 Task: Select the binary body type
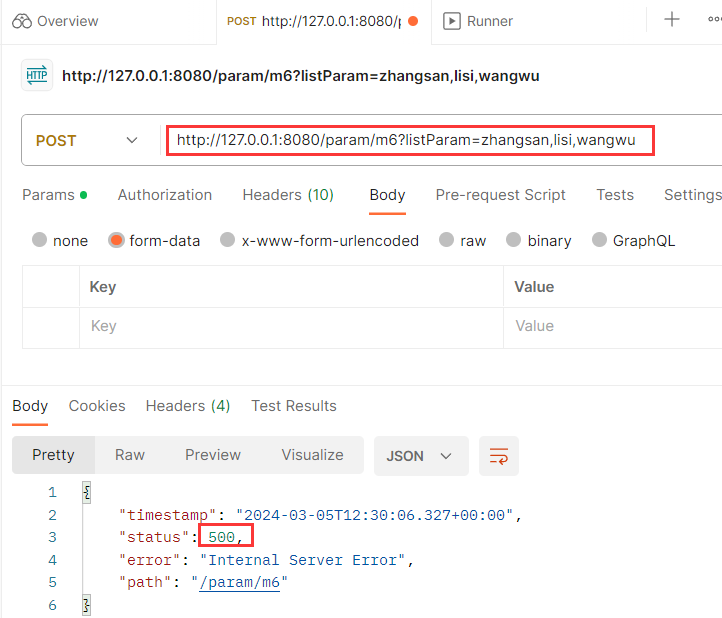[x=513, y=240]
